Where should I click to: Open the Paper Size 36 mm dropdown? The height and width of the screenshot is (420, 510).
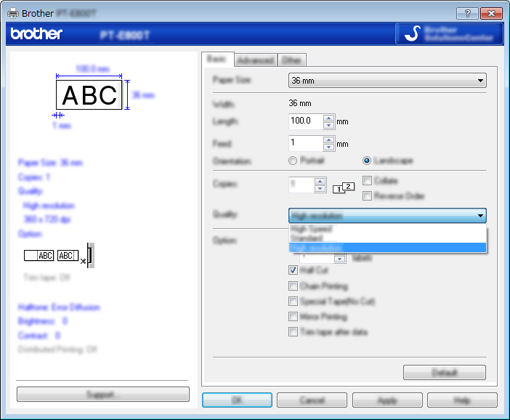click(387, 81)
